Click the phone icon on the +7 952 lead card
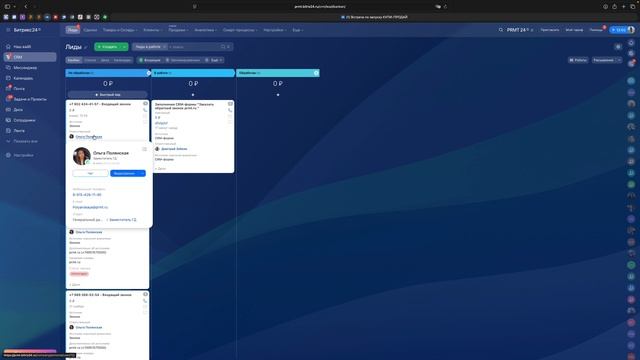Image resolution: width=640 pixels, height=360 pixels. (x=145, y=110)
